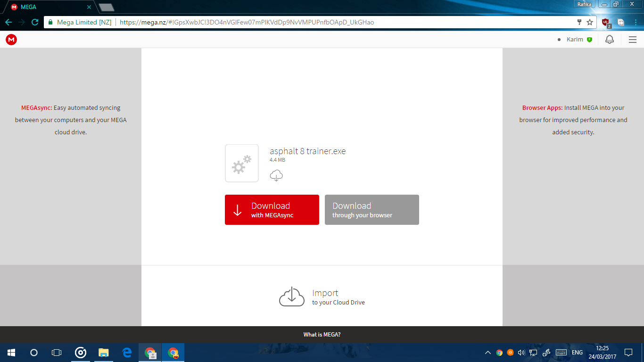Screen dimensions: 644x362
Task: Open Task View on the taskbar
Action: (57, 353)
